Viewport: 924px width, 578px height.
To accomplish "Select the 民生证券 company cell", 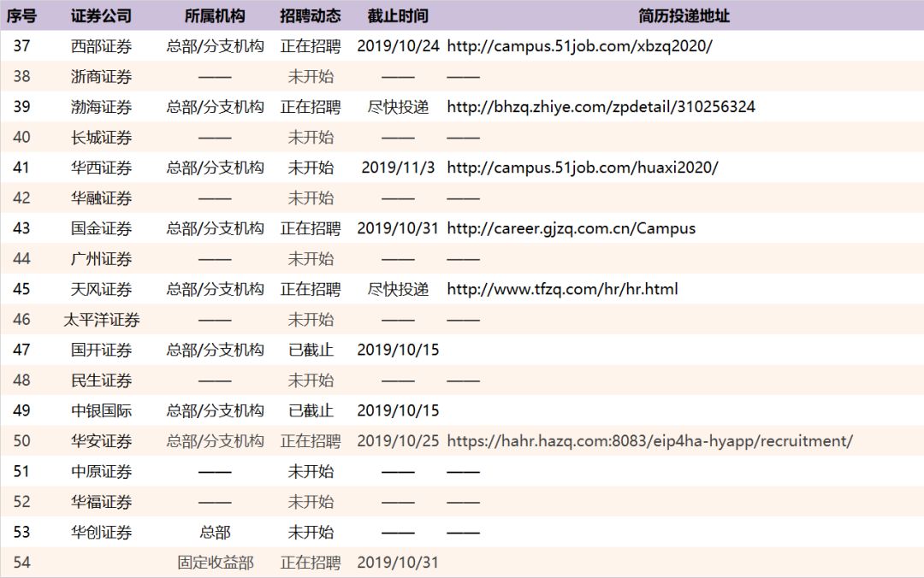I will (x=101, y=380).
